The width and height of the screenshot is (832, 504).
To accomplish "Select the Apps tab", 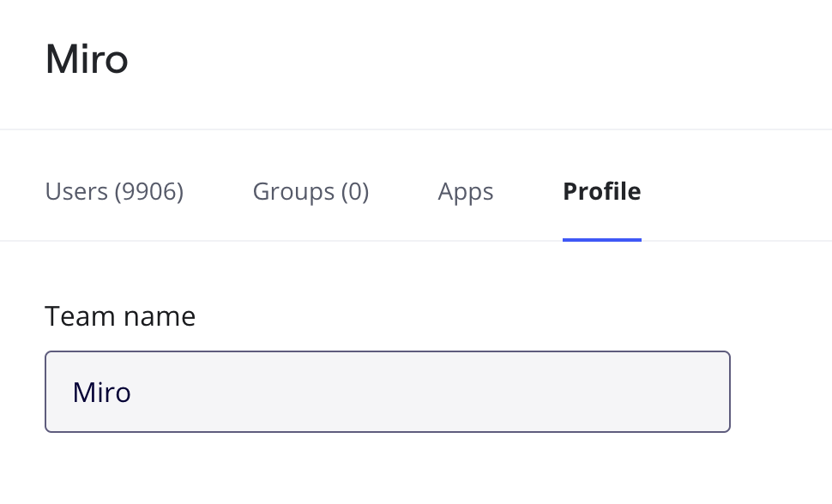I will (x=466, y=191).
